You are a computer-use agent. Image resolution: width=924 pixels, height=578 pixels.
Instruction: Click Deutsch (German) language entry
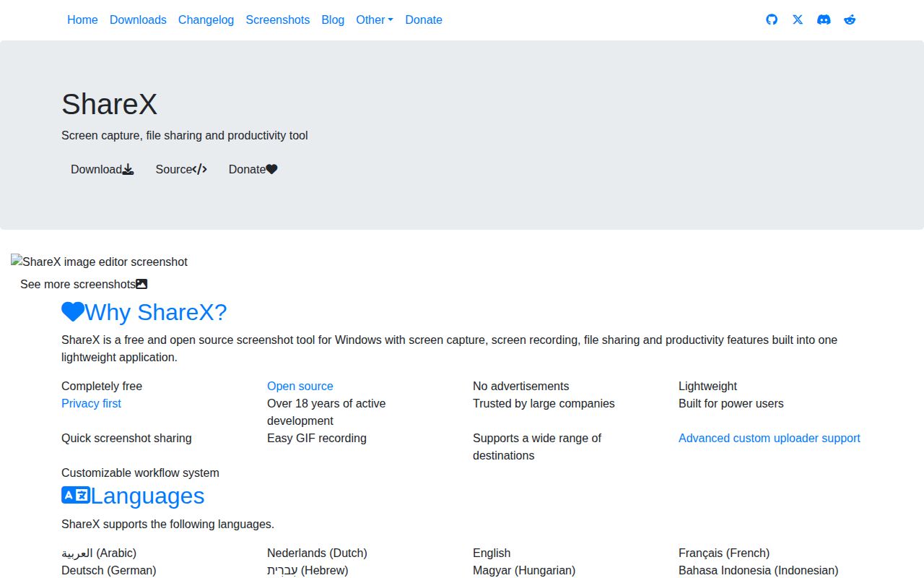pos(108,570)
